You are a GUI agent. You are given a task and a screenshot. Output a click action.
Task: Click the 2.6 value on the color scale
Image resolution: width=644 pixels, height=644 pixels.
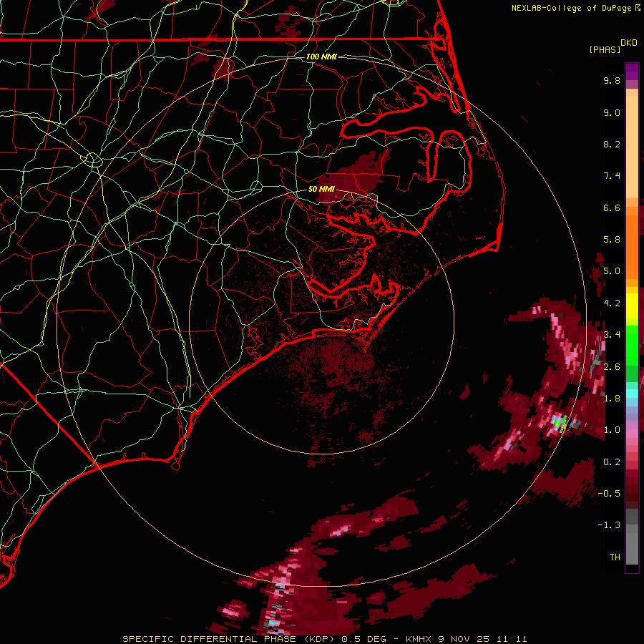612,366
